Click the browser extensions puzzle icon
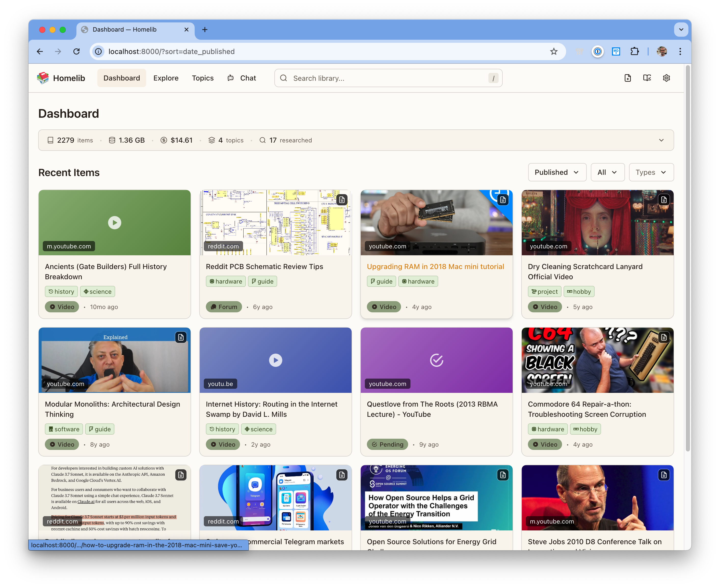Viewport: 720px width, 588px height. [x=634, y=51]
